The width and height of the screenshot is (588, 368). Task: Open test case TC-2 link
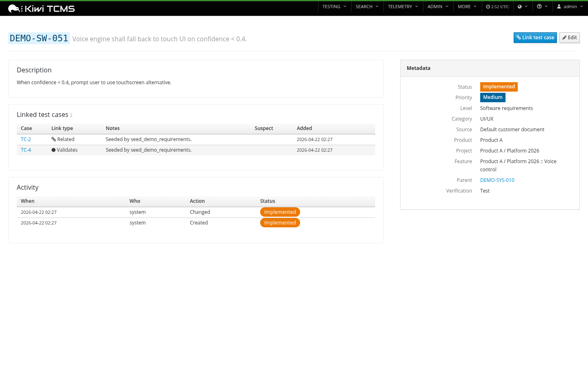pos(26,139)
